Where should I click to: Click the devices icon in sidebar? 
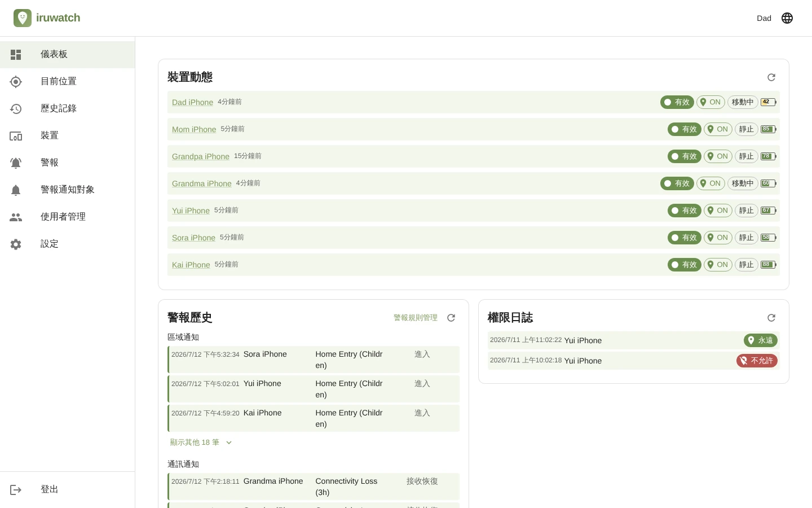[16, 136]
